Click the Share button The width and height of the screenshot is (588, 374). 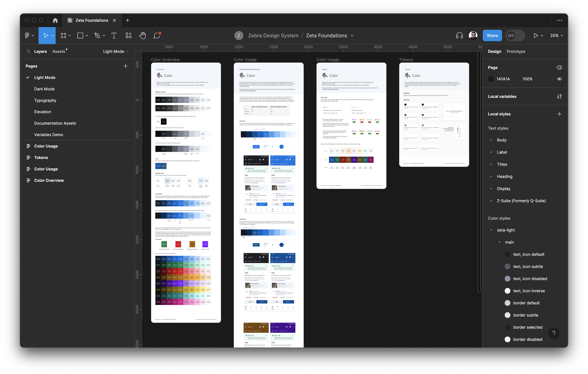point(492,36)
